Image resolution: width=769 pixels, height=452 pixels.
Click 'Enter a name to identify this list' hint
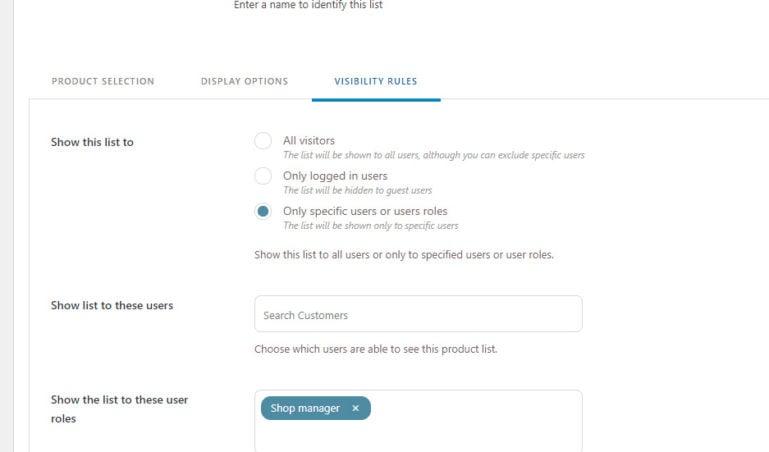(308, 5)
